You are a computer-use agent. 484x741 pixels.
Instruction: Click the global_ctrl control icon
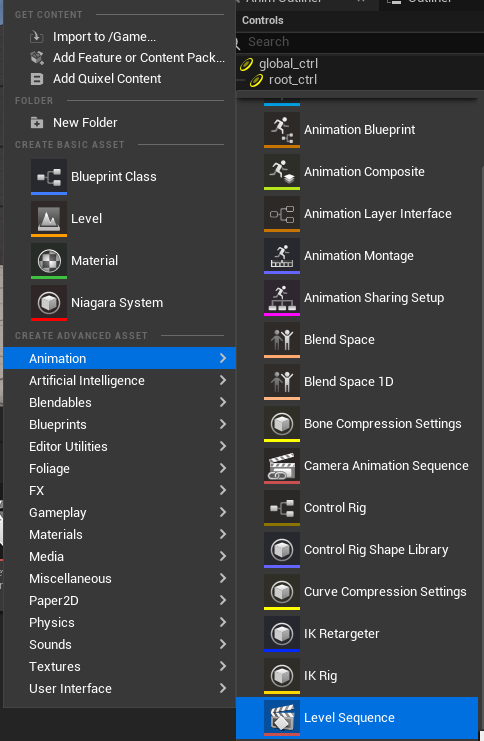point(247,64)
